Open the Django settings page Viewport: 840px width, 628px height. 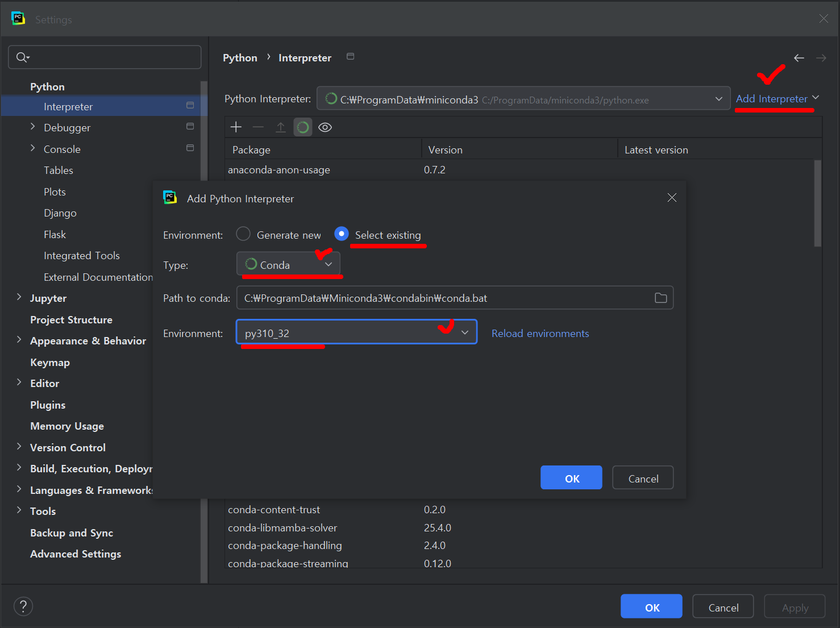[x=60, y=213]
